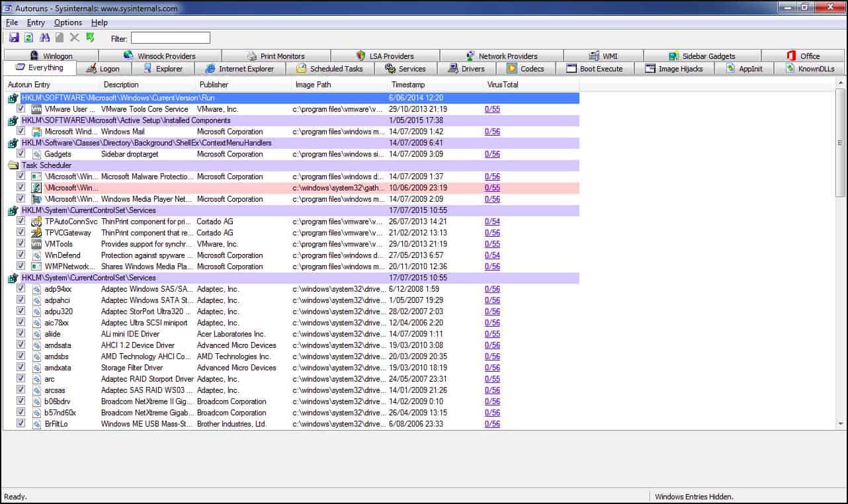Uncheck the WinDefend checkbox

click(x=21, y=255)
